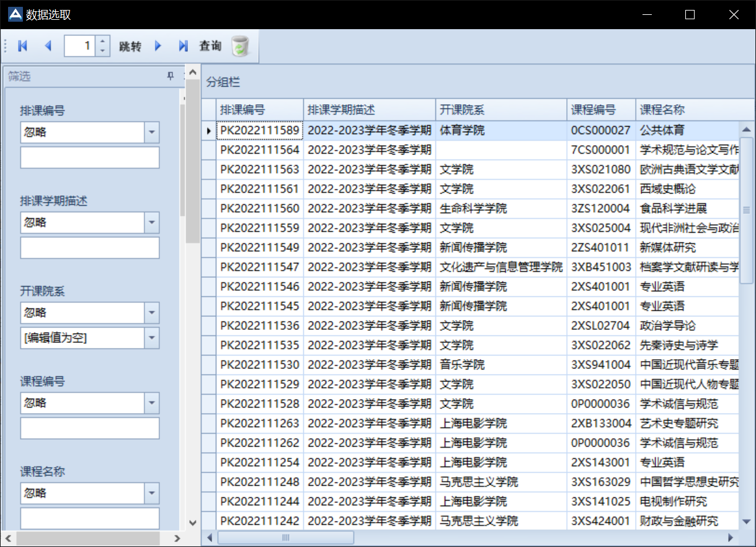This screenshot has width=756, height=547.
Task: Click the up arrow of the page spinner
Action: [102, 41]
